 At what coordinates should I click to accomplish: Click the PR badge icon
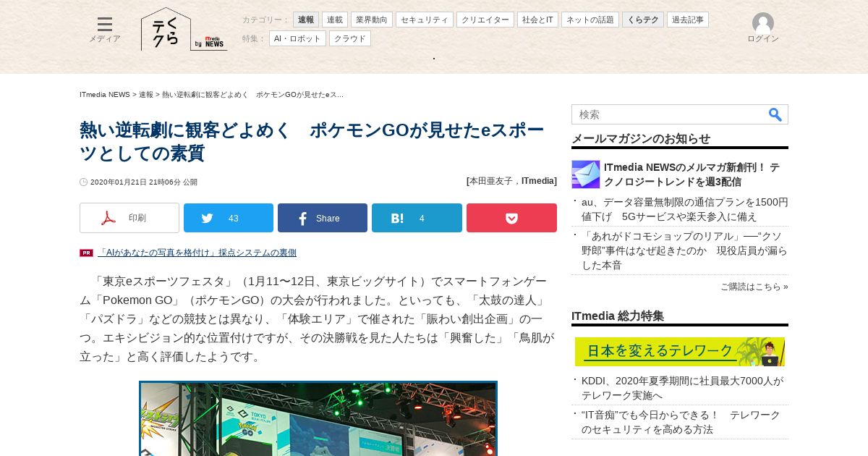[x=86, y=253]
